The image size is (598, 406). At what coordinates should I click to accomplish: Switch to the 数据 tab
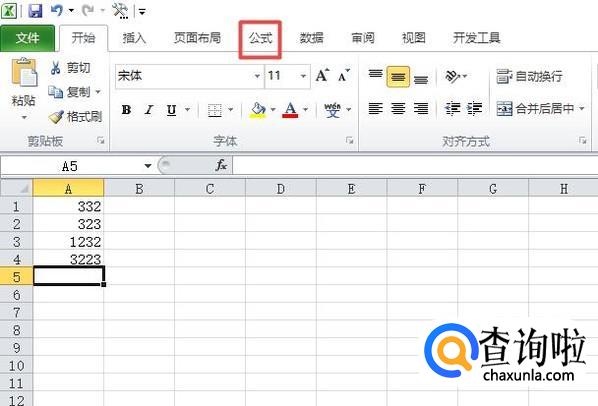[311, 38]
